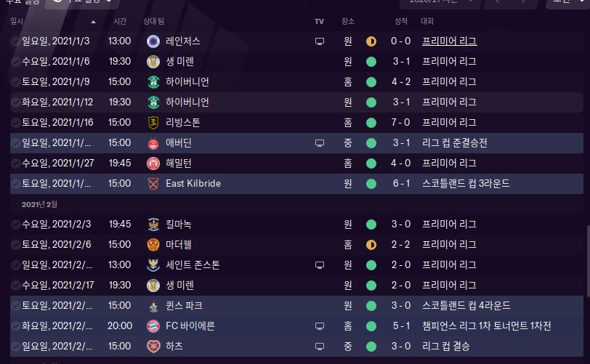Open the top-left schedule settings dropdown
Viewport: 590px width, 364px height.
coord(82,3)
